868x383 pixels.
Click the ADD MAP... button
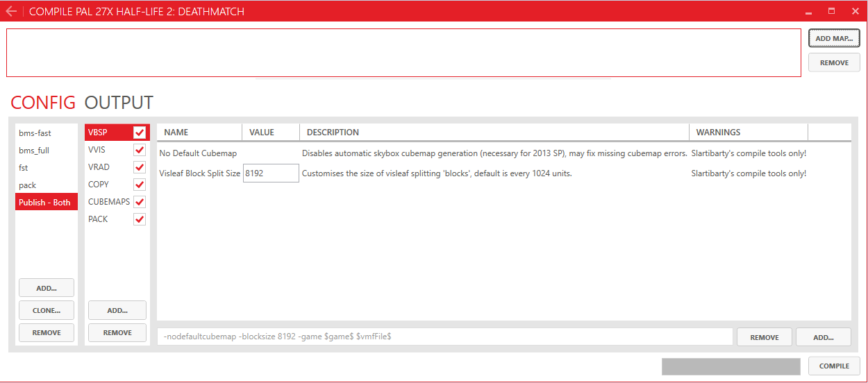(834, 38)
